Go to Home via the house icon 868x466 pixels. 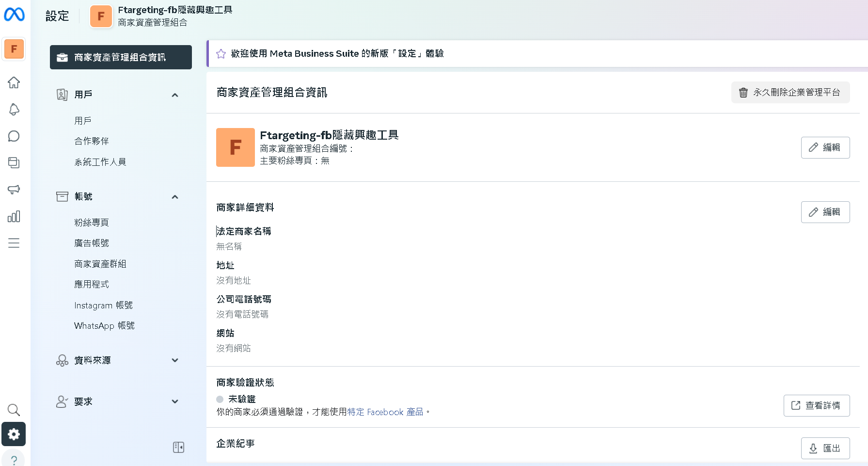pyautogui.click(x=14, y=82)
